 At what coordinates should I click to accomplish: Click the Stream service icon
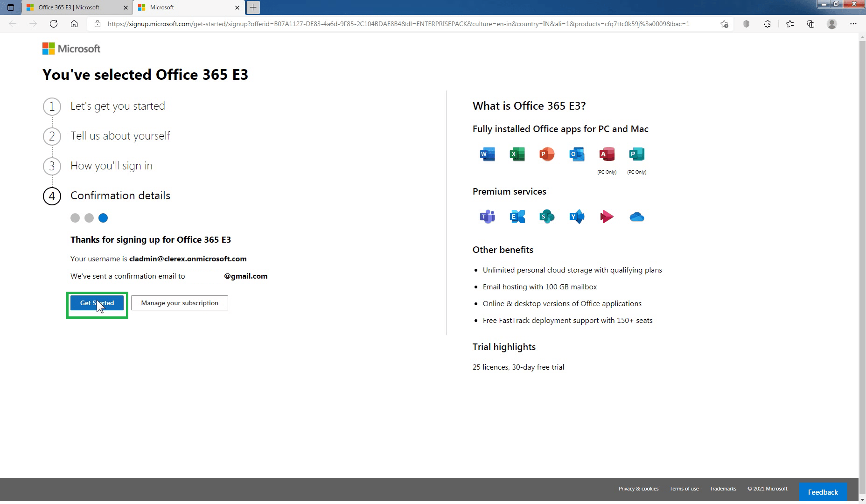(x=607, y=217)
